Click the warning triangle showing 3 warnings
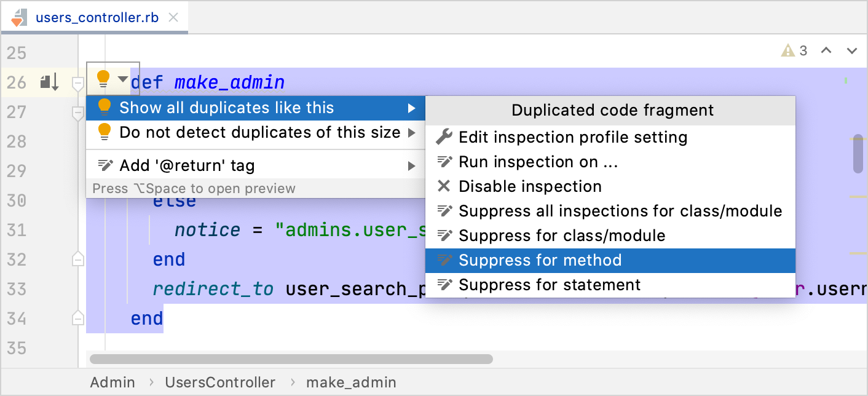The height and width of the screenshot is (396, 868). point(787,50)
